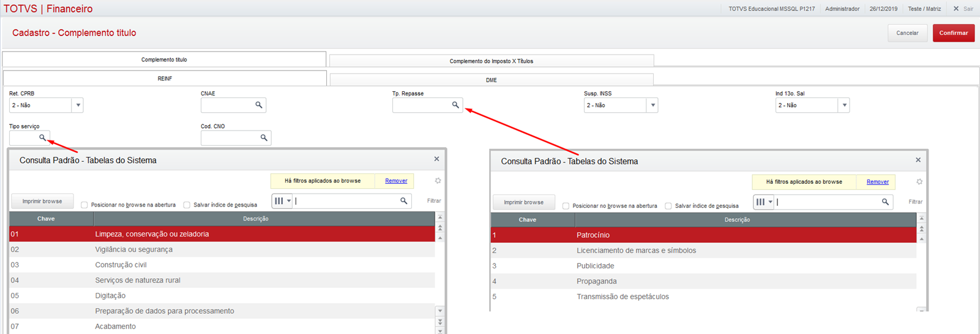This screenshot has width=980, height=334.
Task: Select row Serviços de natureza rural
Action: click(222, 280)
